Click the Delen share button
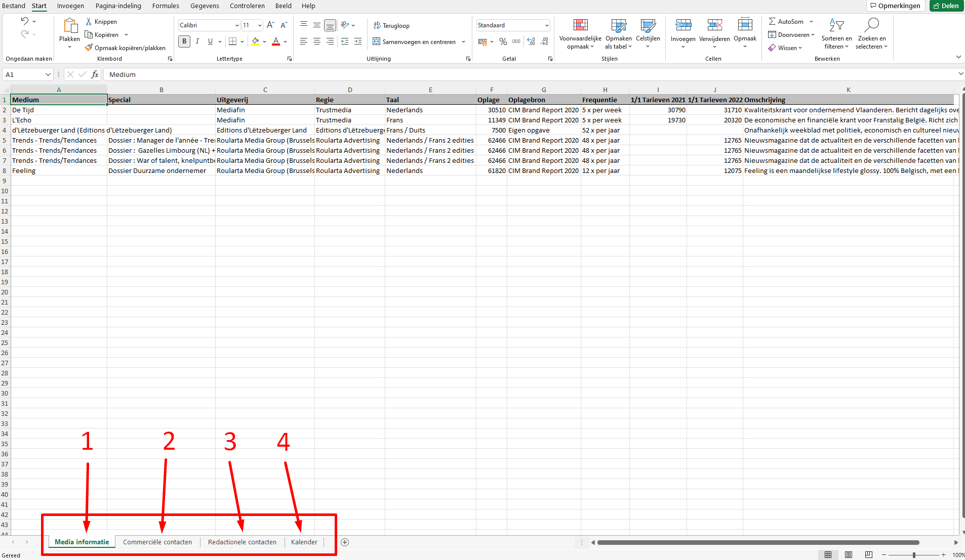 point(946,6)
